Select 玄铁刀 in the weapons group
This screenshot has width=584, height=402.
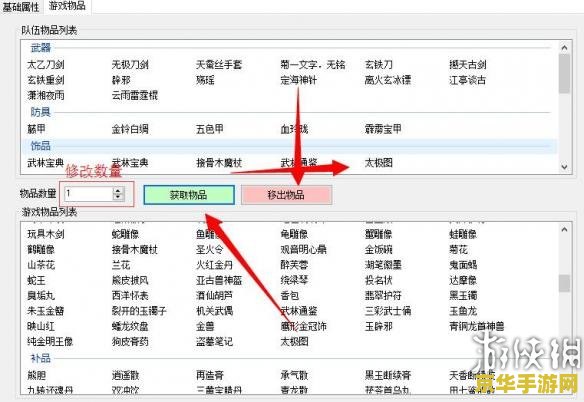point(378,65)
